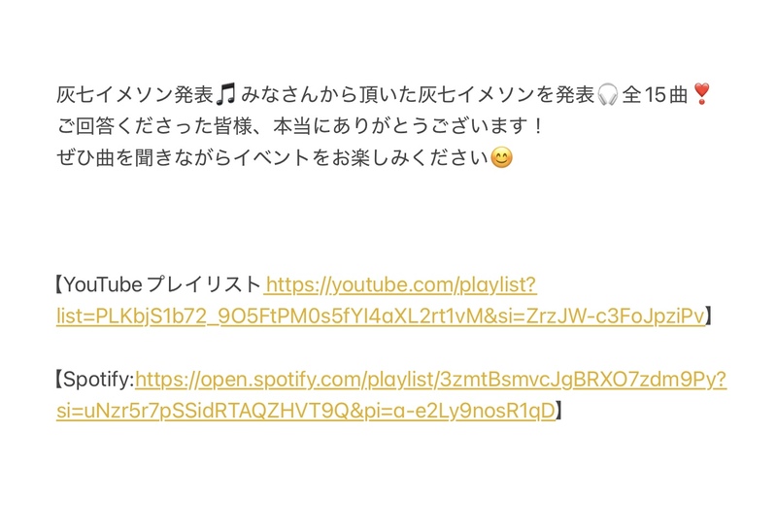Click the YouTube プレイリスト label text
776x532 pixels.
click(x=162, y=285)
